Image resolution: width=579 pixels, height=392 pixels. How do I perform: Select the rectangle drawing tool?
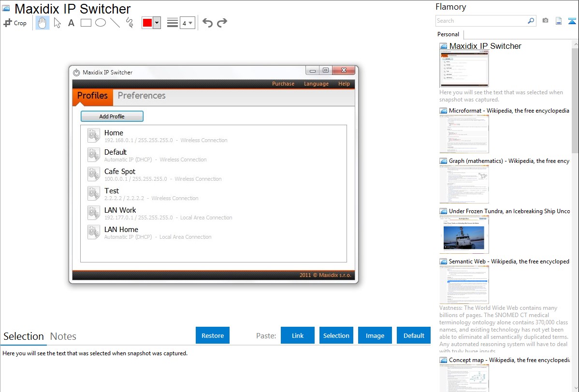coord(86,23)
